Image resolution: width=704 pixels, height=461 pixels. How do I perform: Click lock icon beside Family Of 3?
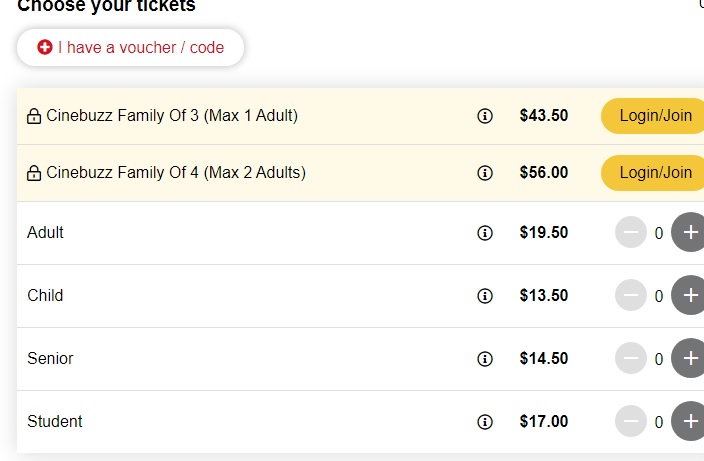[x=34, y=116]
